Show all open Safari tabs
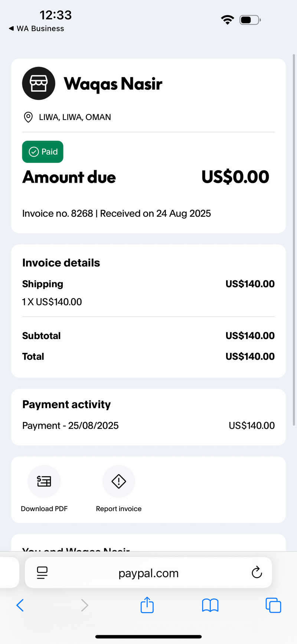This screenshot has width=297, height=644. coord(274,605)
